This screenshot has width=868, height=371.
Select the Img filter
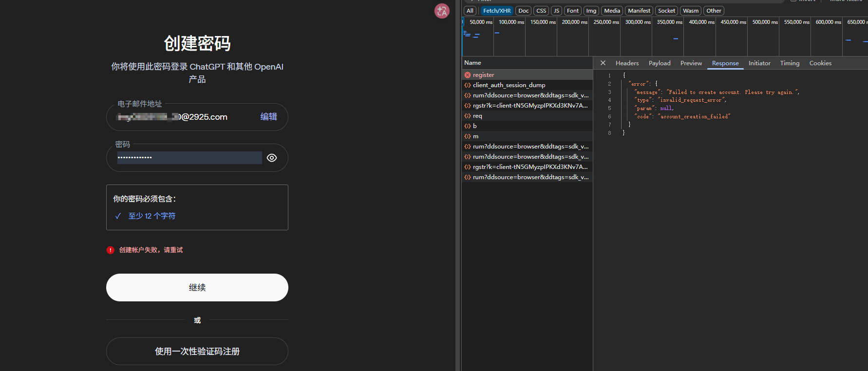(591, 11)
